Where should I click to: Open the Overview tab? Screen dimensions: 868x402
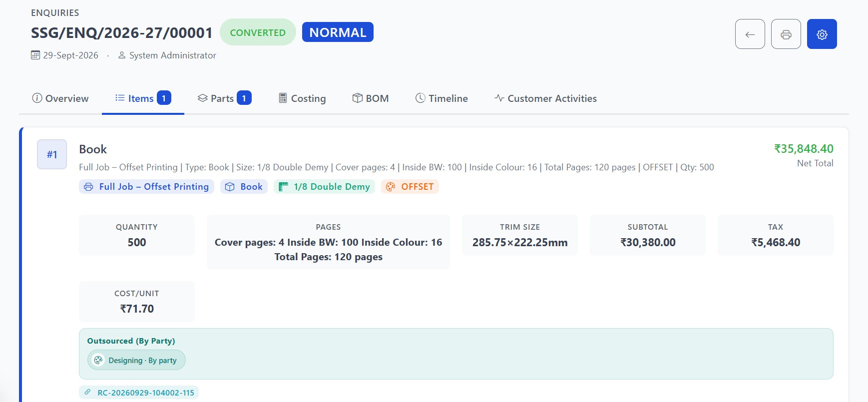coord(60,98)
